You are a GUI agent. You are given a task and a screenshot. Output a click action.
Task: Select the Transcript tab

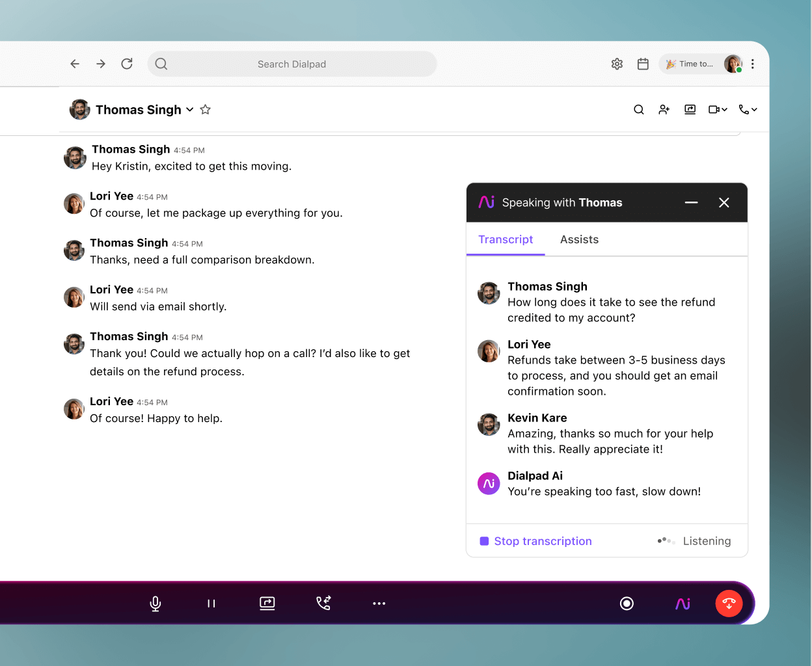click(506, 239)
